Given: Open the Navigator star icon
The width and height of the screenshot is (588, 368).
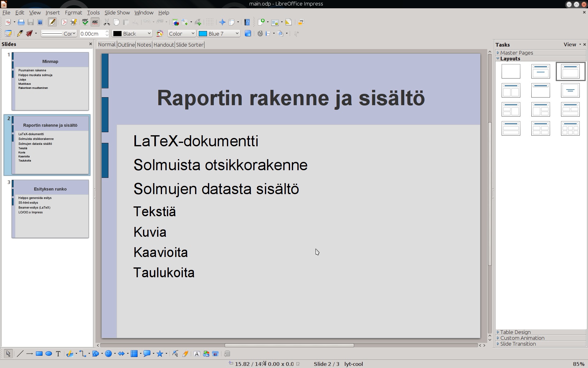Looking at the screenshot, I should [x=222, y=22].
